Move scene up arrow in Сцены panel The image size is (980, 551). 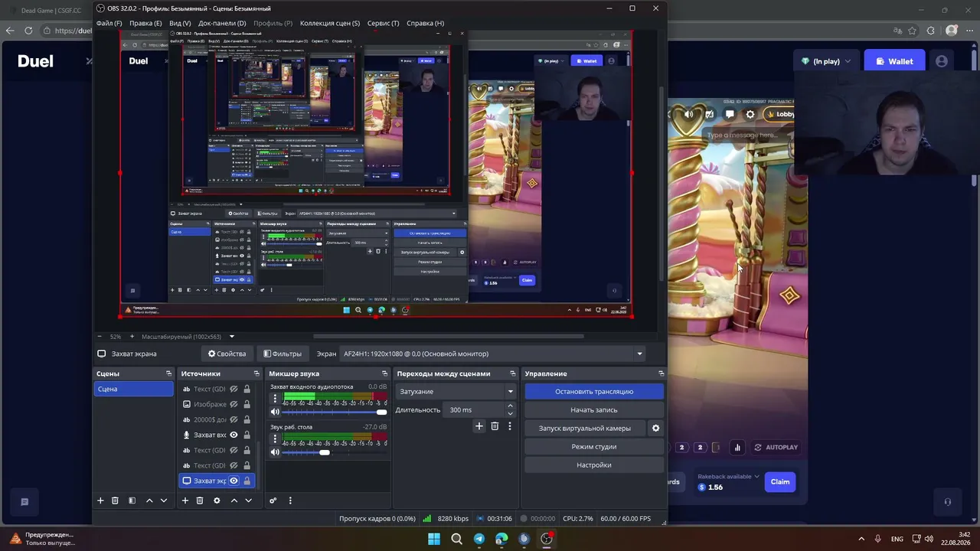[x=149, y=500]
